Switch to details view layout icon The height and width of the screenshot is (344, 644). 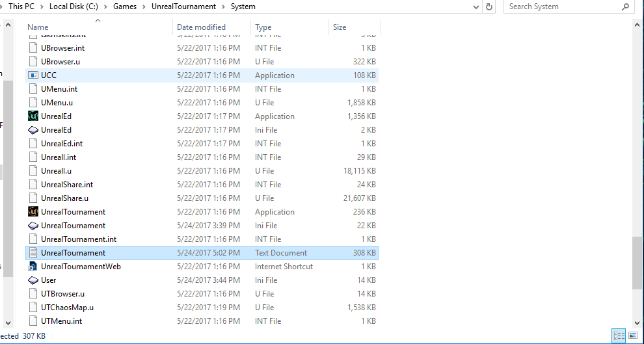pos(619,336)
